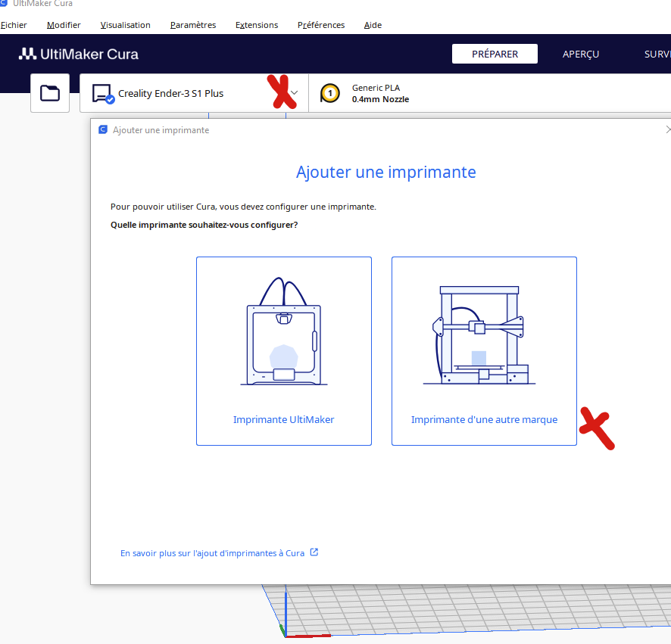
Task: Switch to the APERÇU stage
Action: tap(581, 54)
